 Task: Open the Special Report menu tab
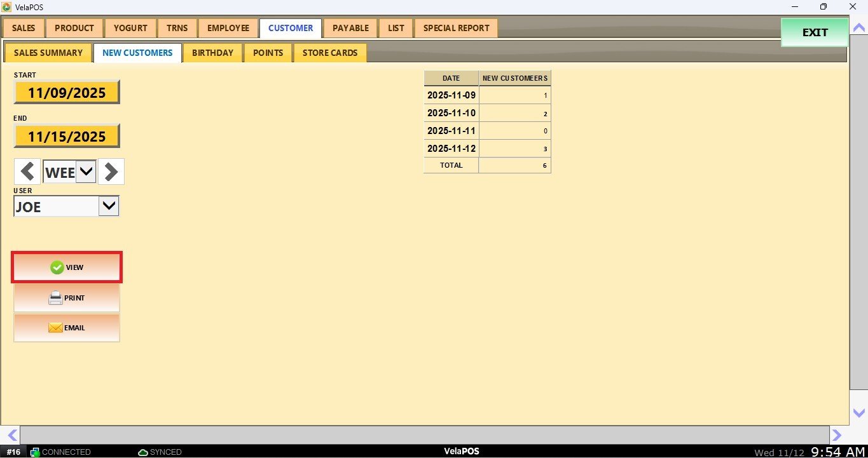(456, 28)
